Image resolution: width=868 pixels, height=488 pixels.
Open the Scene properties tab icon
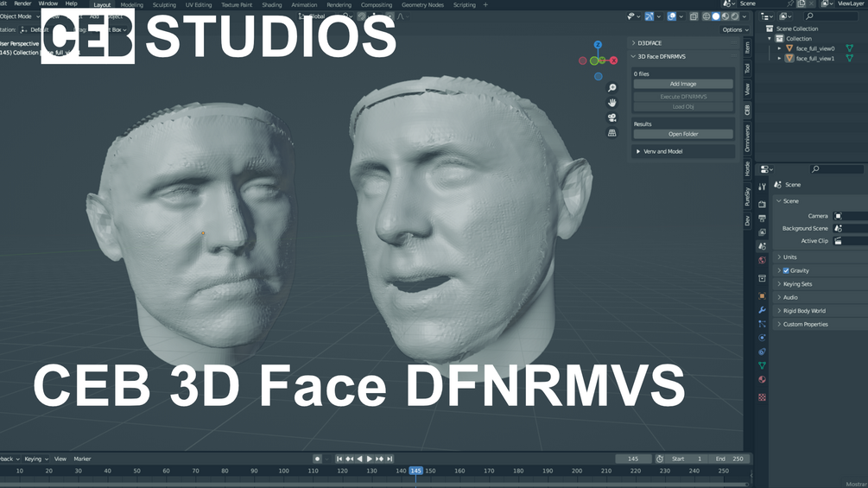[x=763, y=246]
